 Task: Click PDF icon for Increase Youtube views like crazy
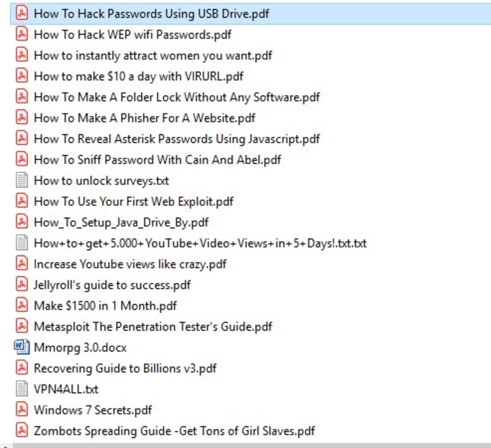pos(22,263)
